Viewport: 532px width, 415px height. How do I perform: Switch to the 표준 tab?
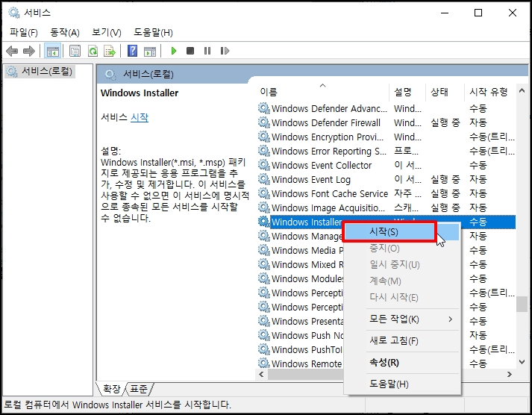point(139,389)
